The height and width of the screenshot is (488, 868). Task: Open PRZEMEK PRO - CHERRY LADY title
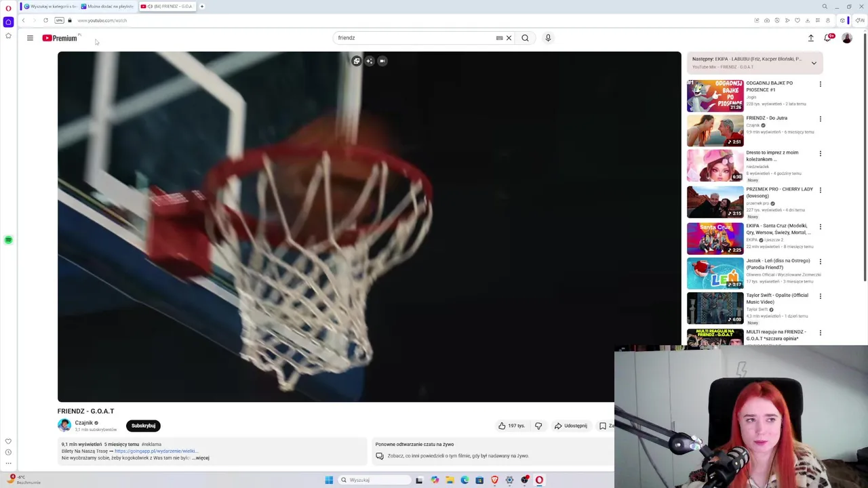pyautogui.click(x=779, y=192)
